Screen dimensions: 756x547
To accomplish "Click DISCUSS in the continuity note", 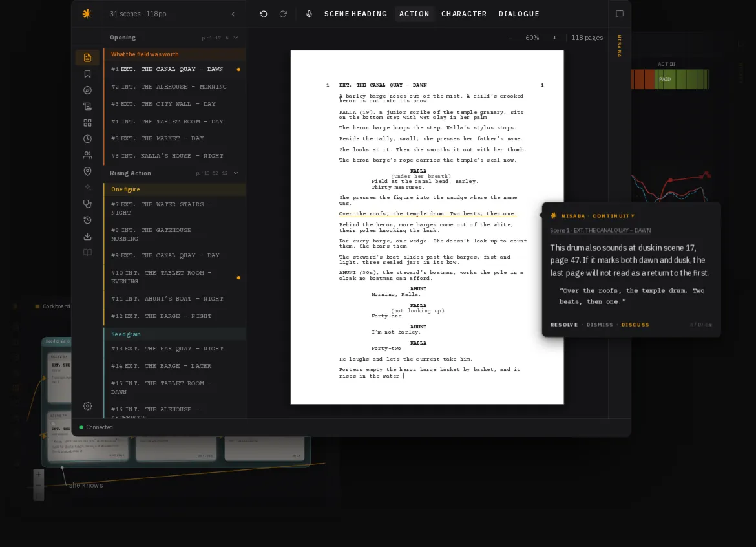I will tap(635, 325).
